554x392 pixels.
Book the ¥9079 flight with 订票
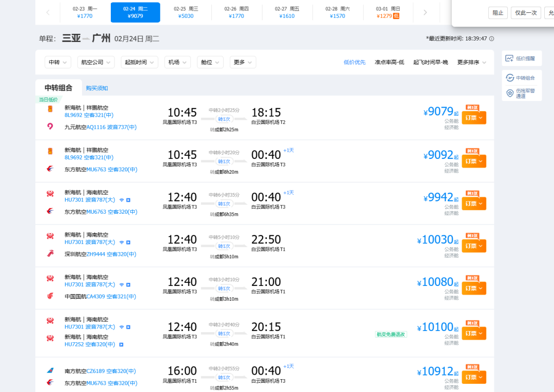point(474,117)
